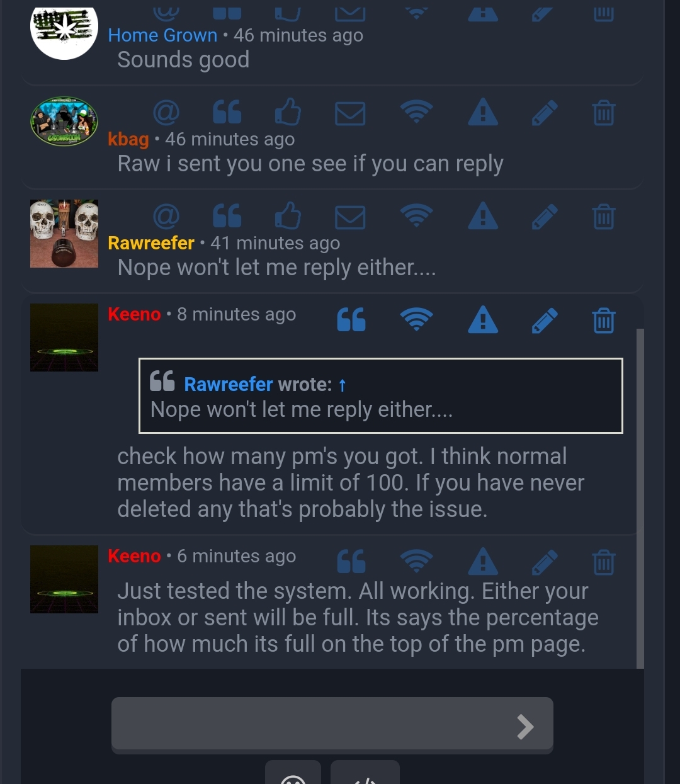680x784 pixels.
Task: Like kbag's message with thumbs up
Action: pos(288,111)
